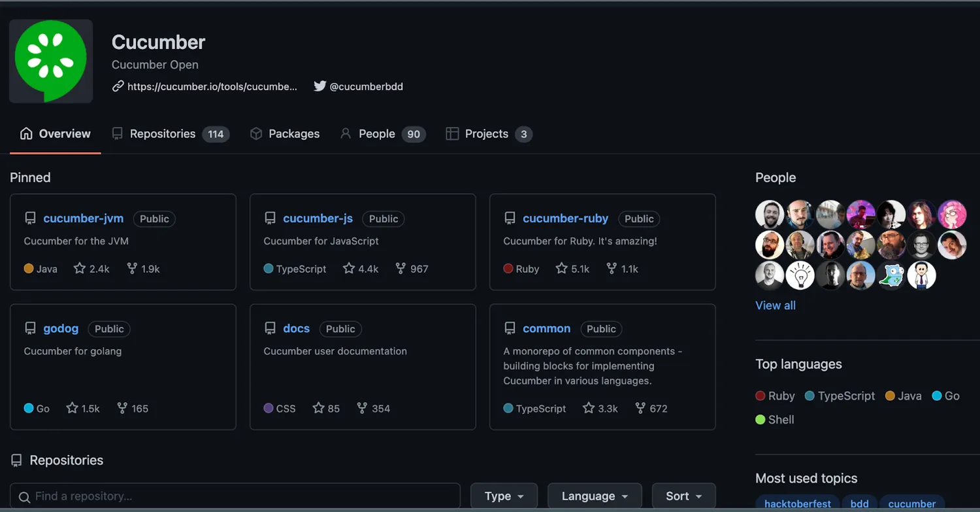Image resolution: width=980 pixels, height=512 pixels.
Task: Click the light bulb member avatar
Action: click(x=800, y=276)
